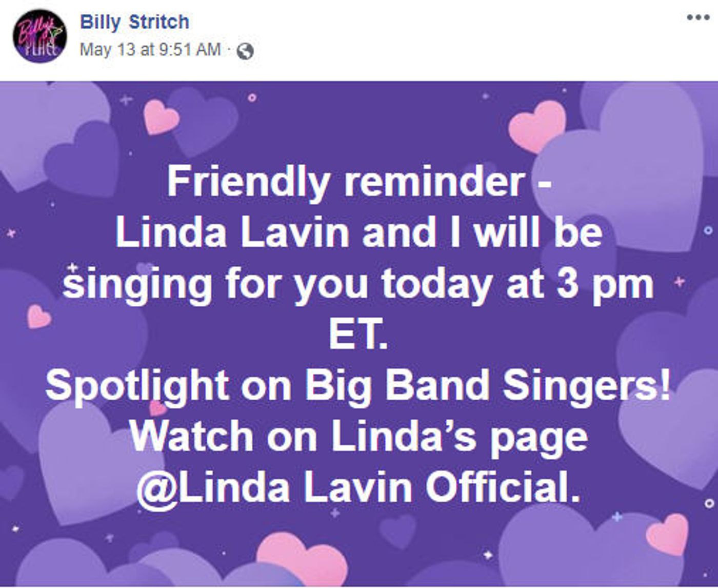Click Billy Stritch's profile picture
Screen dimensions: 718x588
[39, 36]
